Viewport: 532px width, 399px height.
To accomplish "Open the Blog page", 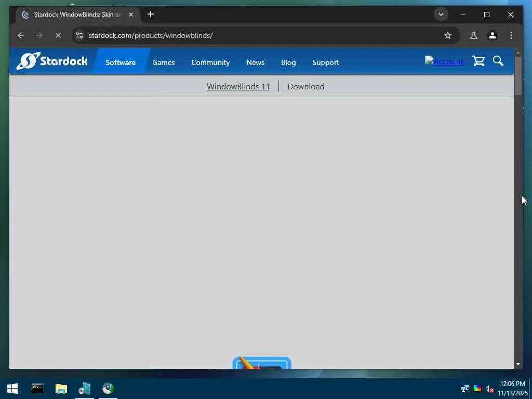I will coord(288,62).
